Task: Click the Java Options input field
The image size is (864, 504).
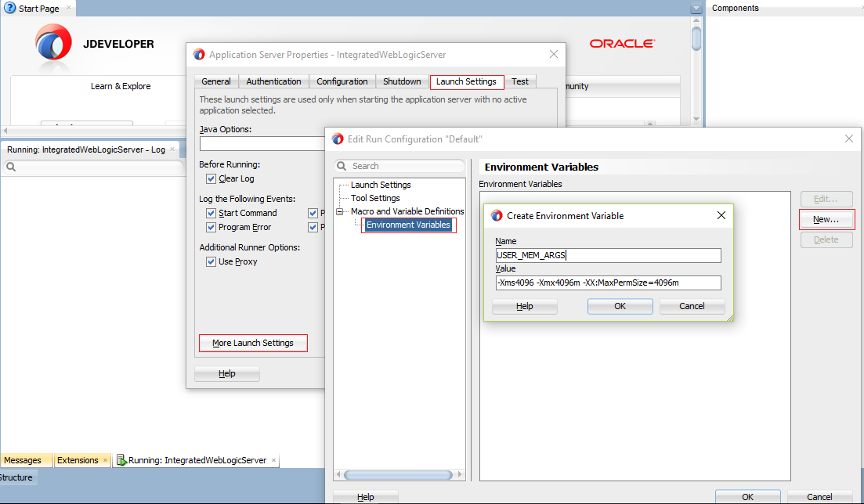Action: point(262,143)
